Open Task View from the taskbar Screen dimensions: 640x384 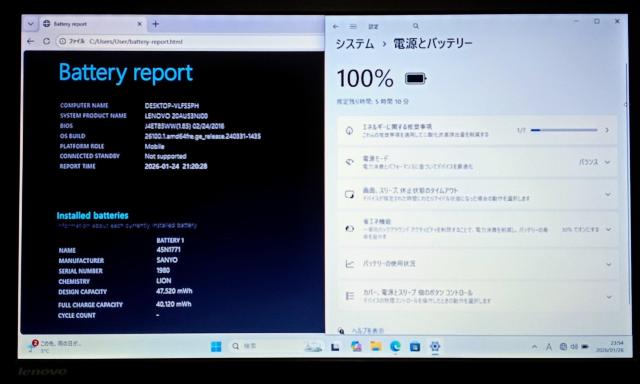335,347
